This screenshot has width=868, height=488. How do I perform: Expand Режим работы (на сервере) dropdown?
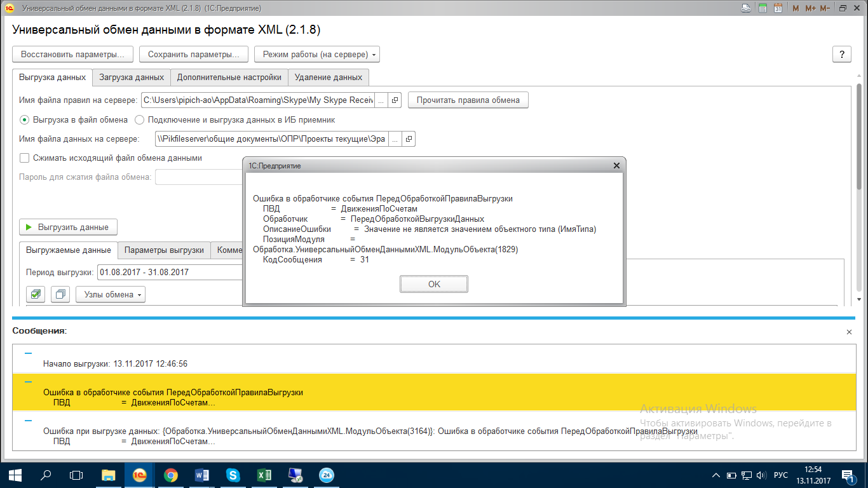click(316, 55)
